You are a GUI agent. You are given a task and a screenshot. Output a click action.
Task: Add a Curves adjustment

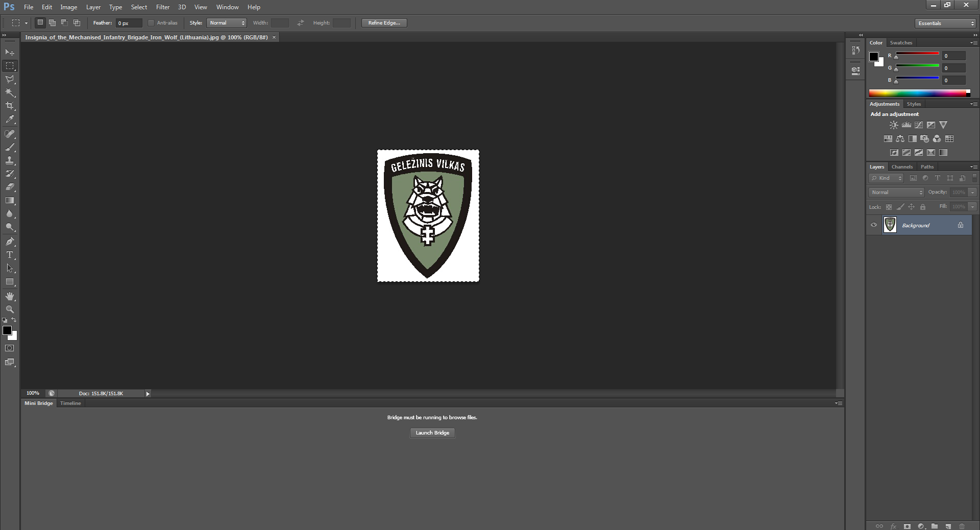[919, 125]
